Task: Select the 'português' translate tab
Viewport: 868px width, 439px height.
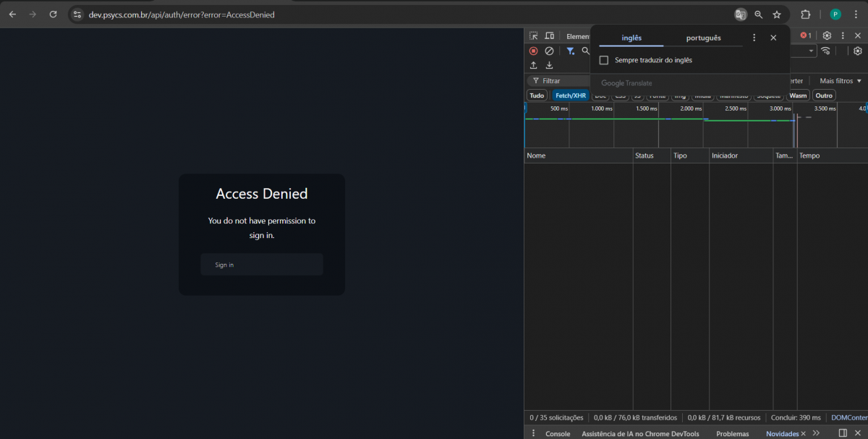Action: (x=703, y=38)
